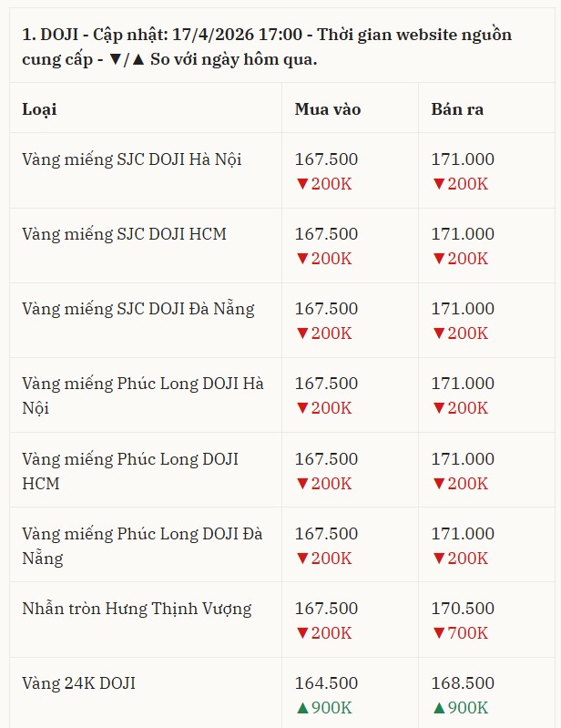Viewport: 561px width, 728px height.
Task: Click the green up arrow in Vàng 24K sell price
Action: [x=439, y=708]
